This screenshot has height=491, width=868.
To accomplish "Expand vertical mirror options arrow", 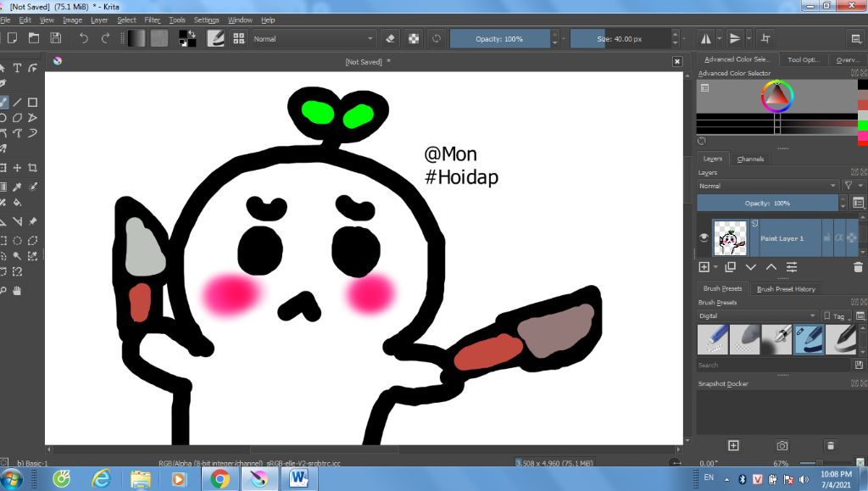I will tap(748, 39).
